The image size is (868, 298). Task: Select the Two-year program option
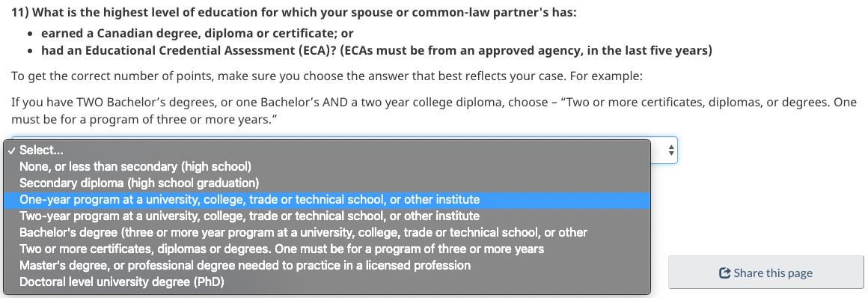click(326, 216)
